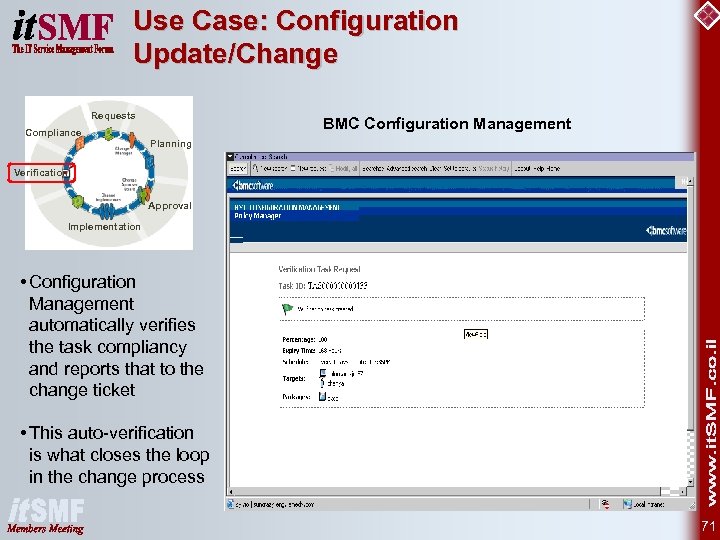Screen dimensions: 720x540
Task: Click the diamond emblem in top right corner
Action: [707, 15]
